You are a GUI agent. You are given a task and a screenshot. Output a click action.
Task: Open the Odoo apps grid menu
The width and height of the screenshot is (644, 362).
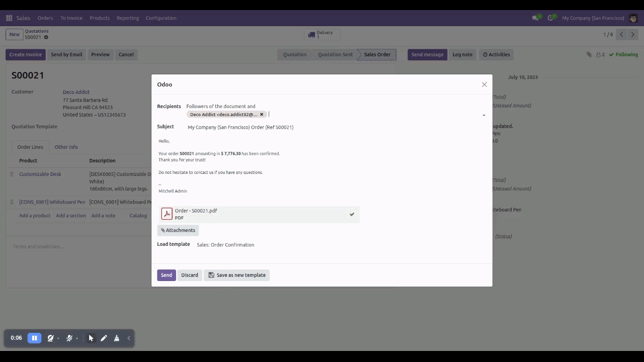tap(9, 18)
